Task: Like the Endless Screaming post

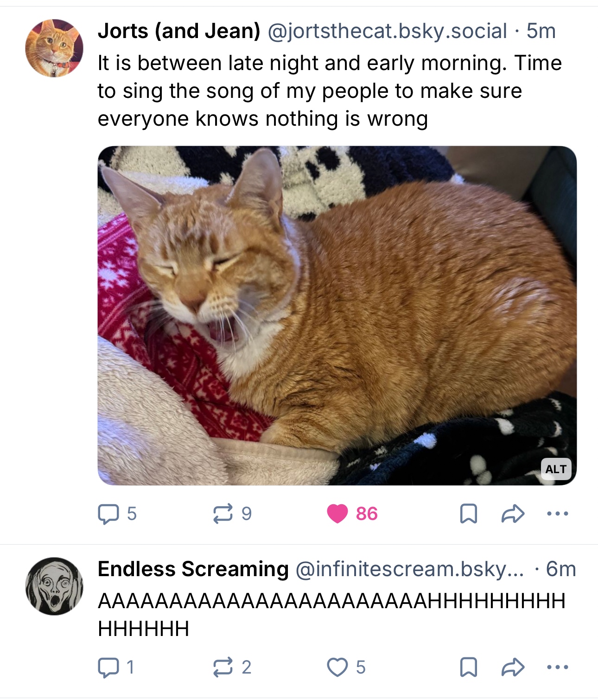Action: (x=337, y=668)
